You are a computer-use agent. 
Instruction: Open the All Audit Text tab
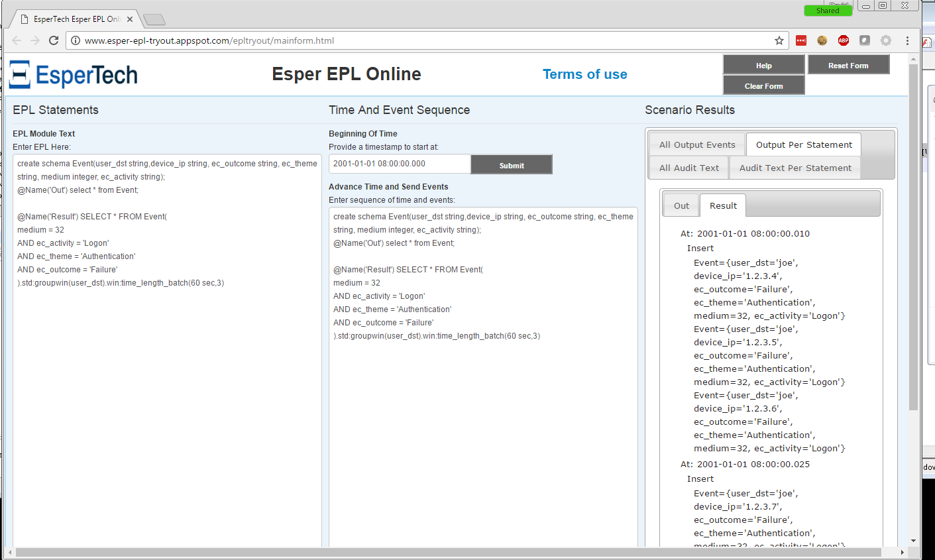(x=688, y=168)
